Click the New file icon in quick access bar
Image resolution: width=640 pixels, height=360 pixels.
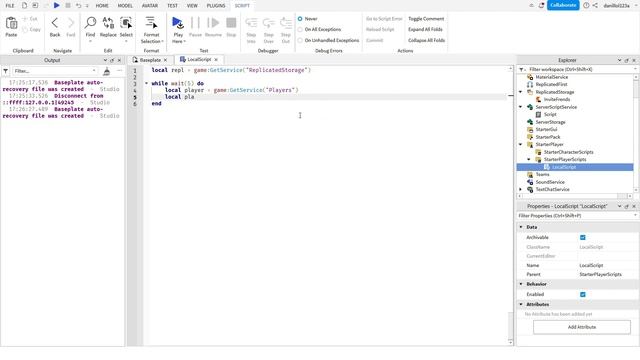pyautogui.click(x=24, y=5)
